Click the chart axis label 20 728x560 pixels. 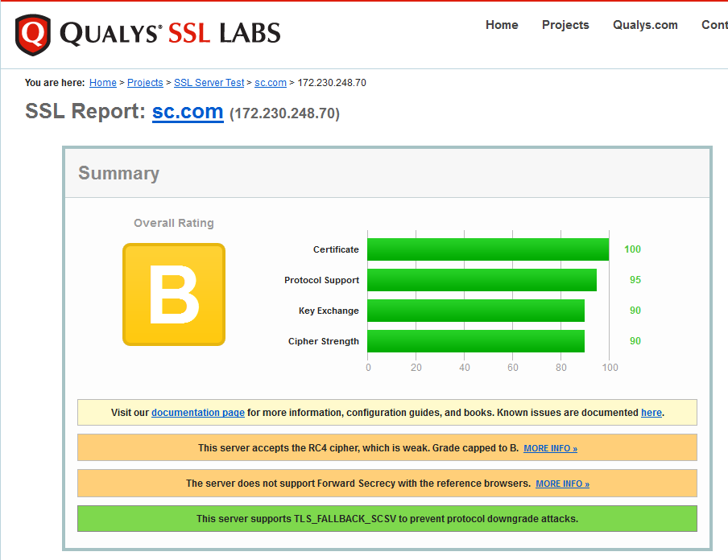tap(416, 368)
